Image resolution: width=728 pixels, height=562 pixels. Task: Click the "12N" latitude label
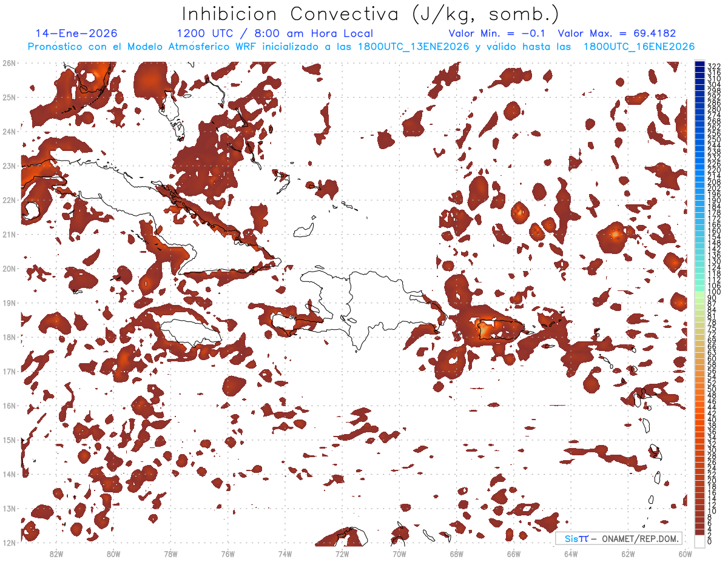pos(9,543)
